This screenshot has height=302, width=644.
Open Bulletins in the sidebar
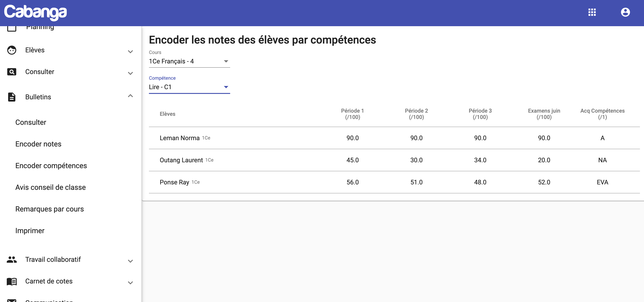38,97
